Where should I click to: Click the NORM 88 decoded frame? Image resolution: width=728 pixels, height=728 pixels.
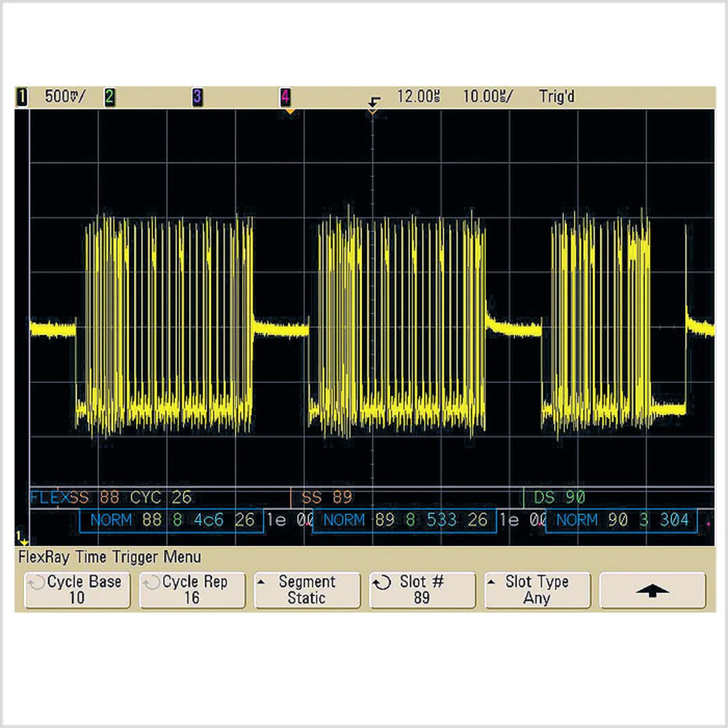(x=171, y=520)
